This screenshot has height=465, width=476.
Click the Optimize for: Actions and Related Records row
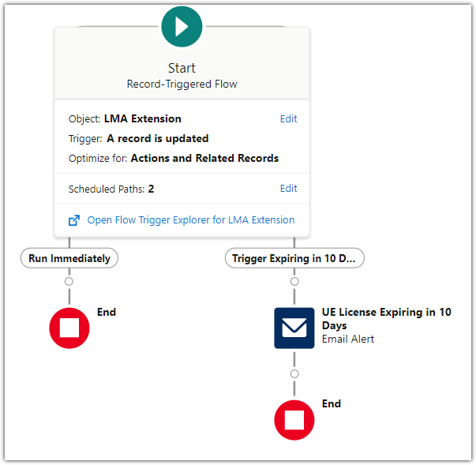pos(173,158)
